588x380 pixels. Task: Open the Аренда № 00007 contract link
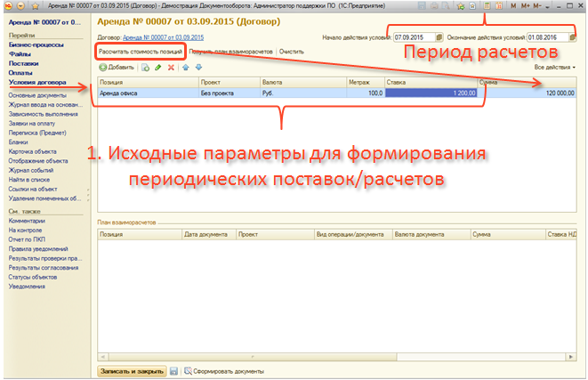click(x=161, y=37)
